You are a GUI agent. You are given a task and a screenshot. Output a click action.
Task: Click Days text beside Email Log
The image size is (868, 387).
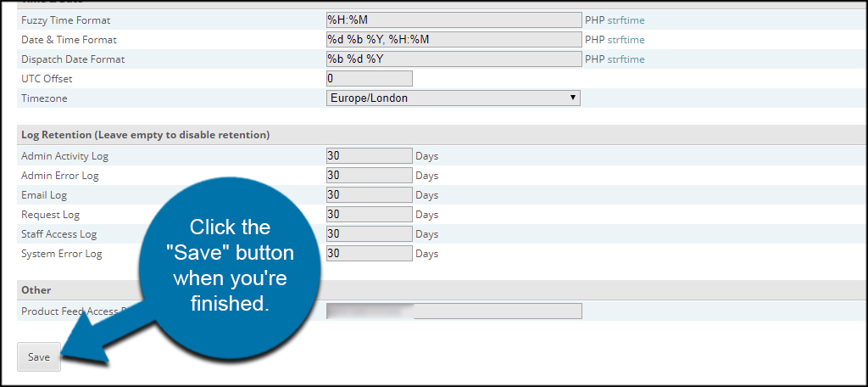[427, 195]
